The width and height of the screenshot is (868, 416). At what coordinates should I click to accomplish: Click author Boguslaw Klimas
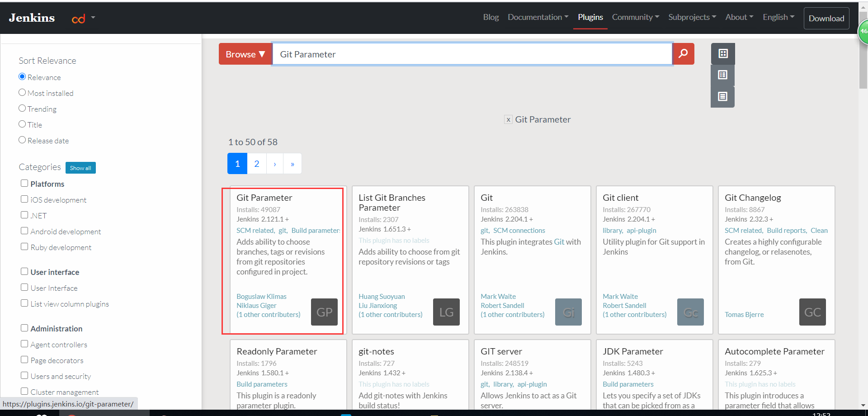point(261,297)
